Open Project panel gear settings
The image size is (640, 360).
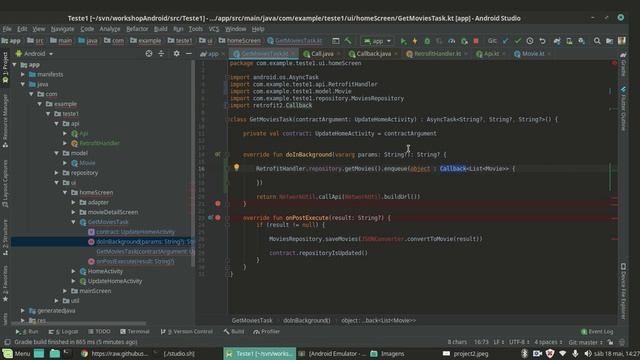coord(176,53)
